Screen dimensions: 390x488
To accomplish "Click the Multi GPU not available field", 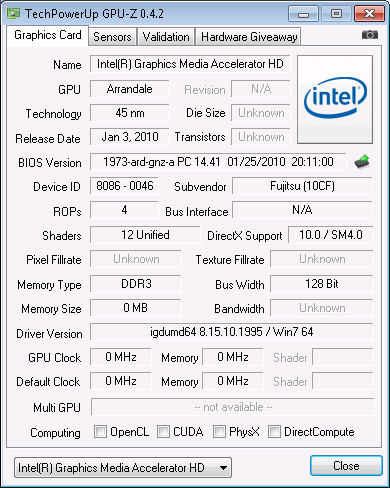I will 232,407.
